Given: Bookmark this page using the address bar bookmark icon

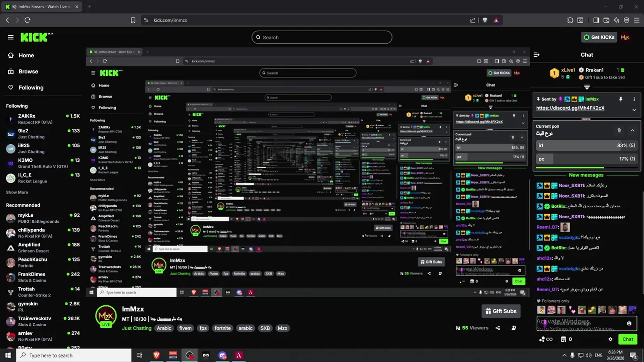Looking at the screenshot, I should [x=133, y=20].
